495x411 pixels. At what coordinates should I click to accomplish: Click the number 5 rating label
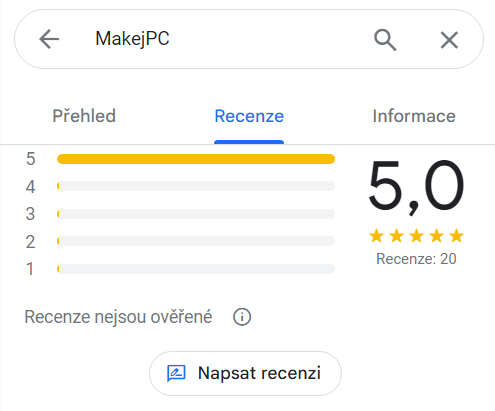click(x=30, y=159)
